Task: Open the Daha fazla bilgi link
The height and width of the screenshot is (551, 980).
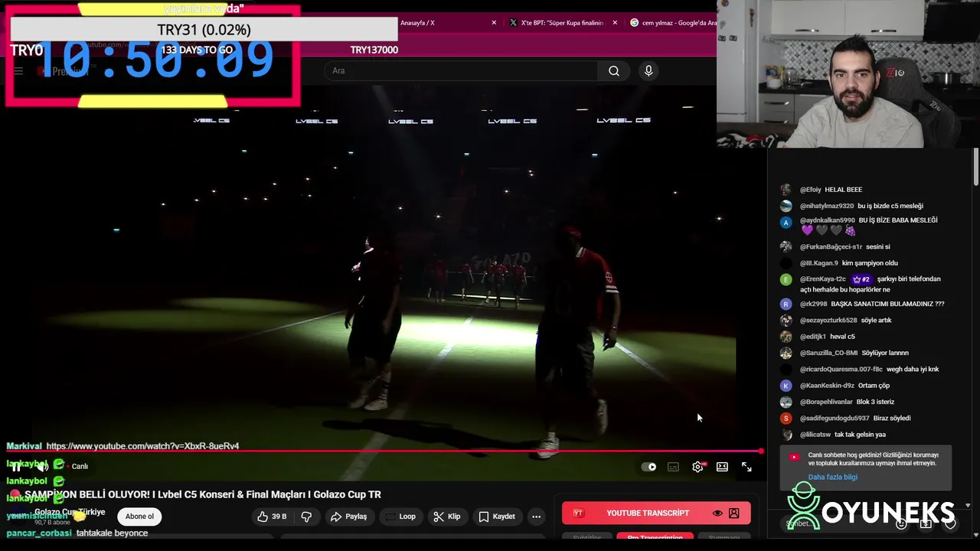Action: [x=832, y=478]
